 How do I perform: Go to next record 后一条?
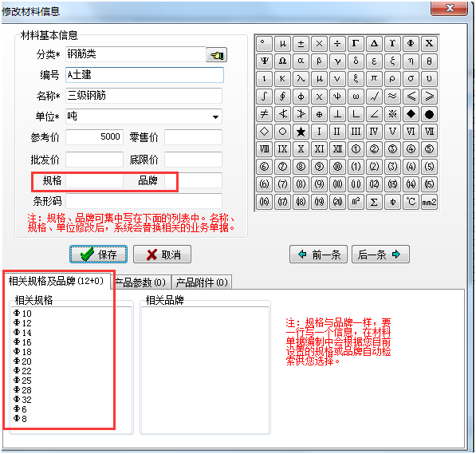(380, 254)
